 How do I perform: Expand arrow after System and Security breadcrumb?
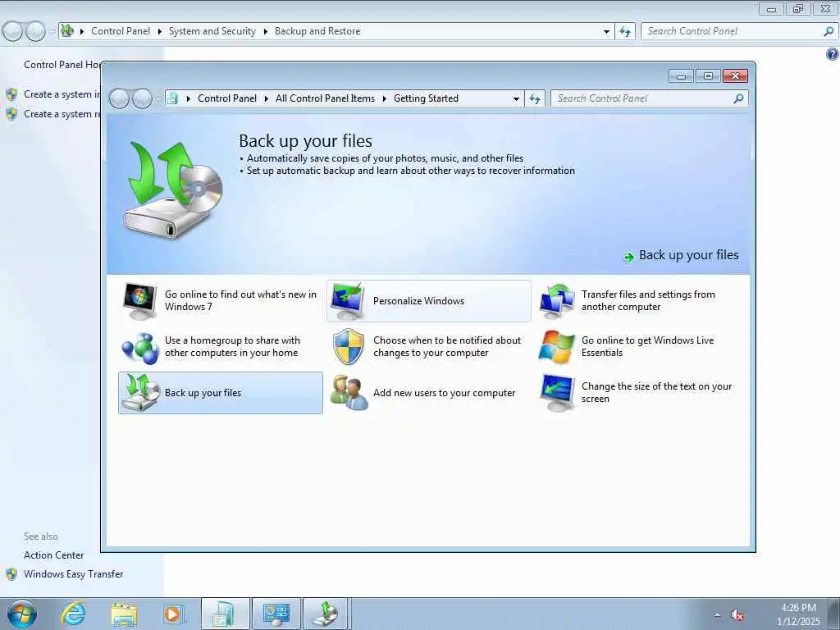click(x=265, y=32)
